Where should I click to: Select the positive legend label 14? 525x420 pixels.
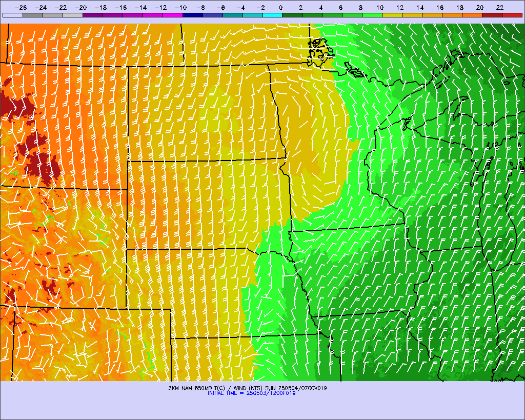(x=420, y=7)
